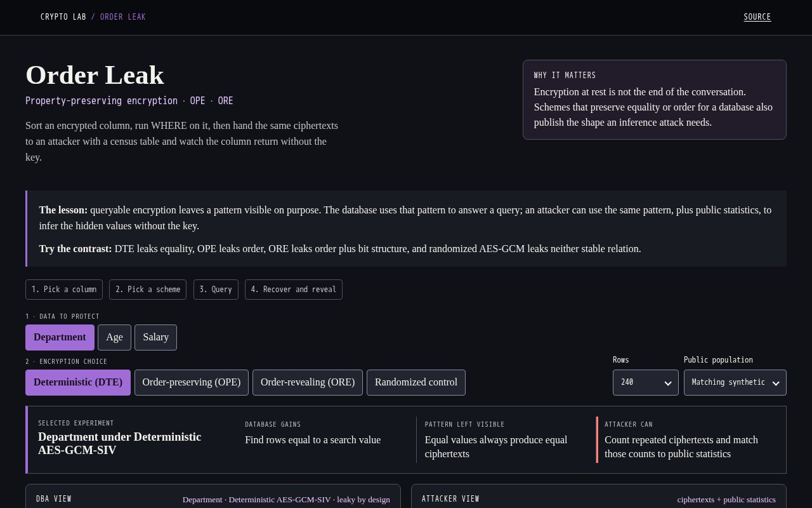Go to step 4. Recover and reveal

pos(294,290)
